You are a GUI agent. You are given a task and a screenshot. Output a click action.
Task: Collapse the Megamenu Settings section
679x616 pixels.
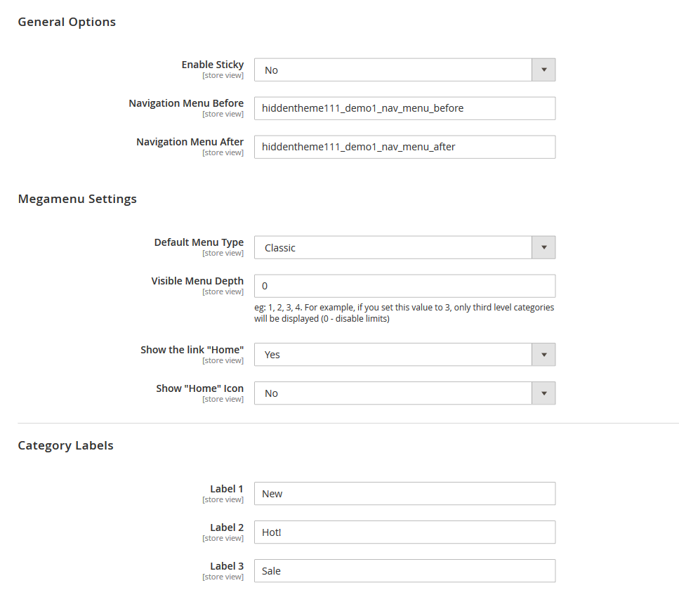click(x=77, y=199)
